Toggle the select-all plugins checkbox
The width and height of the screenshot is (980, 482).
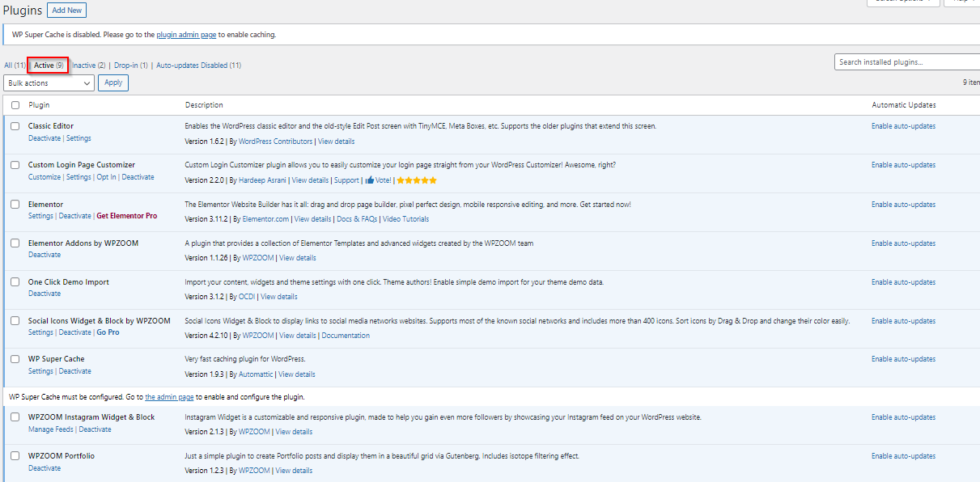[15, 105]
